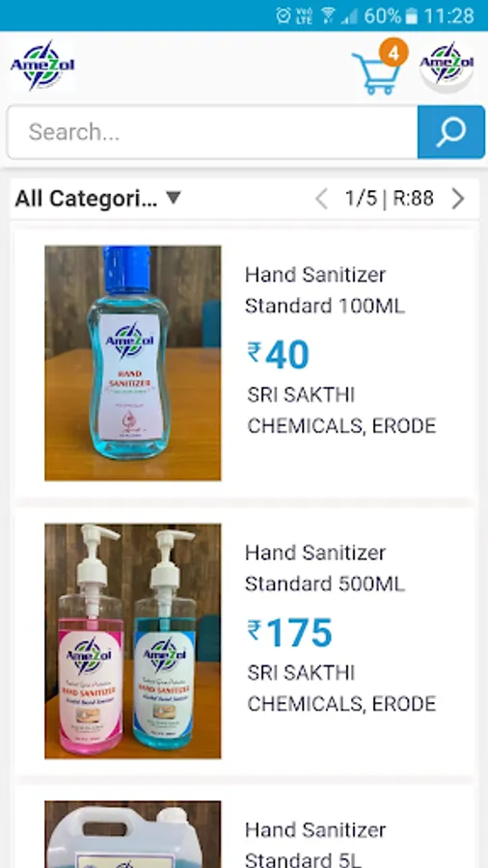This screenshot has width=488, height=868.
Task: Tap the AmeZol logo at top left
Action: (x=42, y=65)
